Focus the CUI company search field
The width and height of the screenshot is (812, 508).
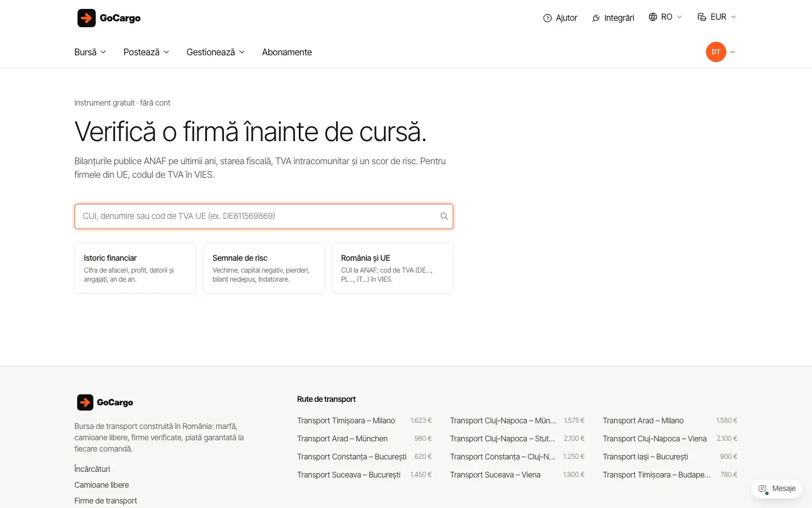(264, 216)
